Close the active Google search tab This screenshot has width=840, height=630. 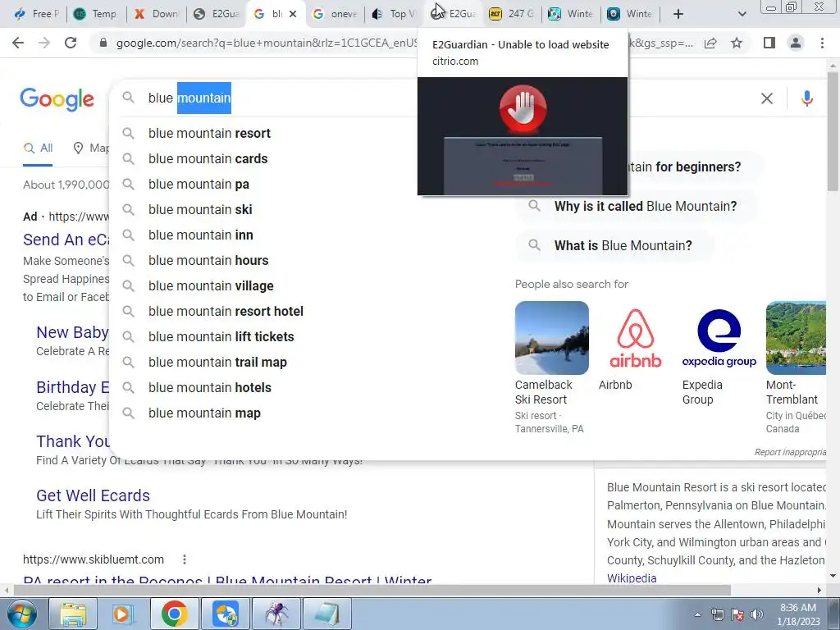point(293,14)
